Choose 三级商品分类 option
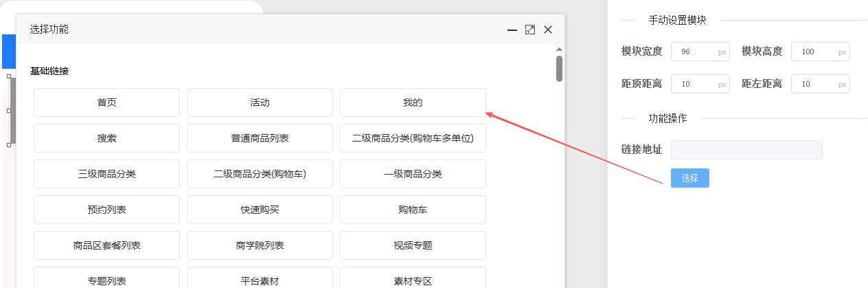Image resolution: width=868 pixels, height=288 pixels. 106,174
